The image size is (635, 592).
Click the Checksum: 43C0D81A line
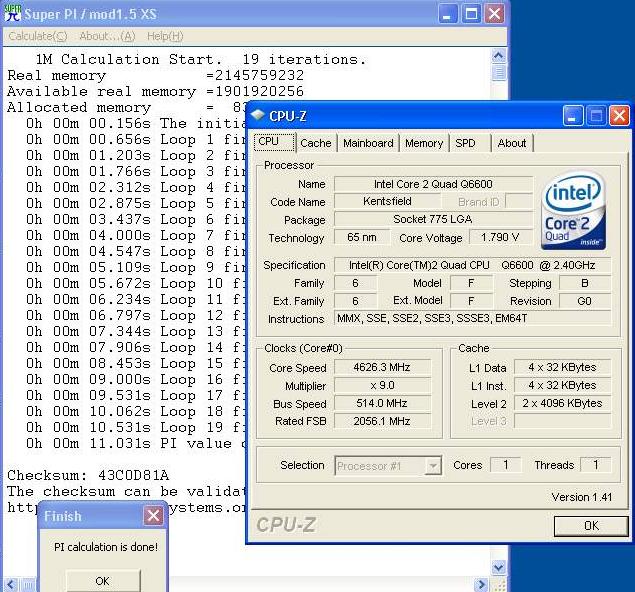point(88,475)
